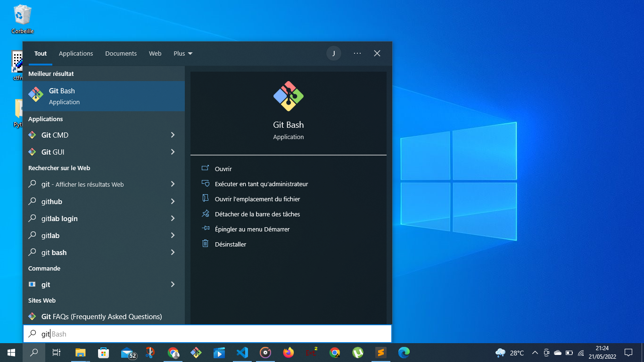Image resolution: width=644 pixels, height=362 pixels.
Task: Open Chrome with warning badge on taskbar
Action: pos(335,353)
